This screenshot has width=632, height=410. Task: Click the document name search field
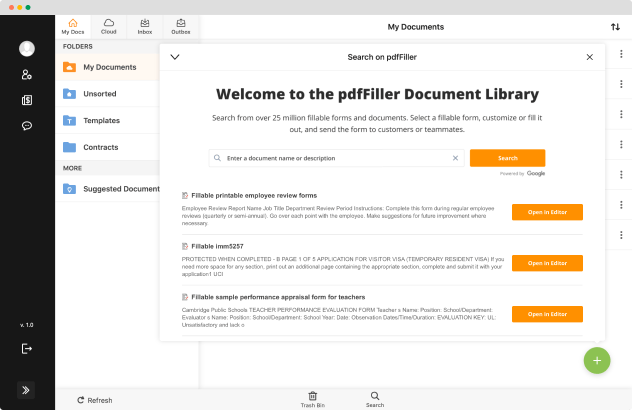[x=337, y=158]
